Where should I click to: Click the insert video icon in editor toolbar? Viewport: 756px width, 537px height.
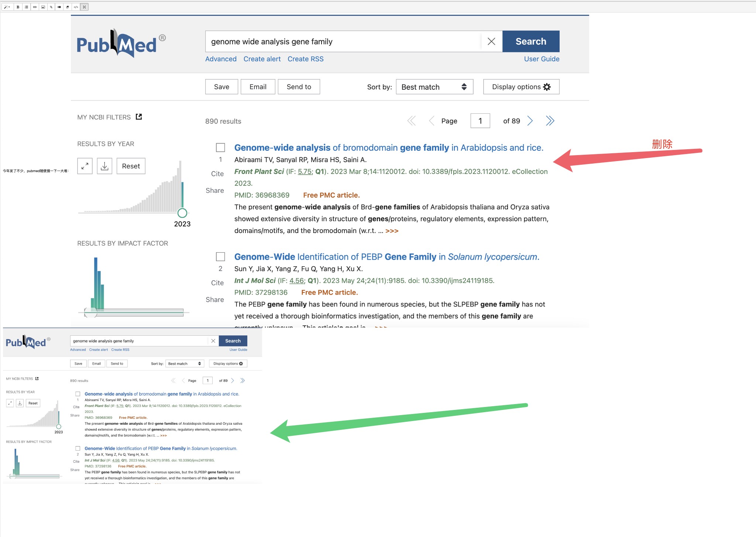[59, 7]
